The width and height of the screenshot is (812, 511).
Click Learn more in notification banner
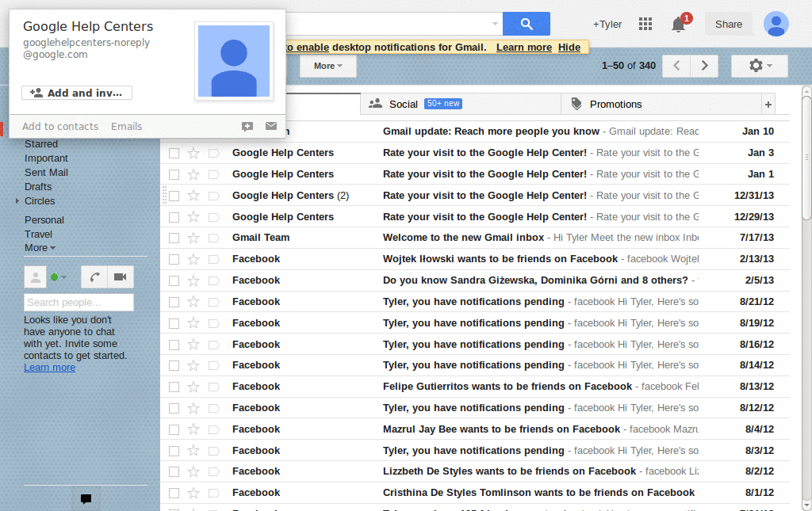point(524,47)
